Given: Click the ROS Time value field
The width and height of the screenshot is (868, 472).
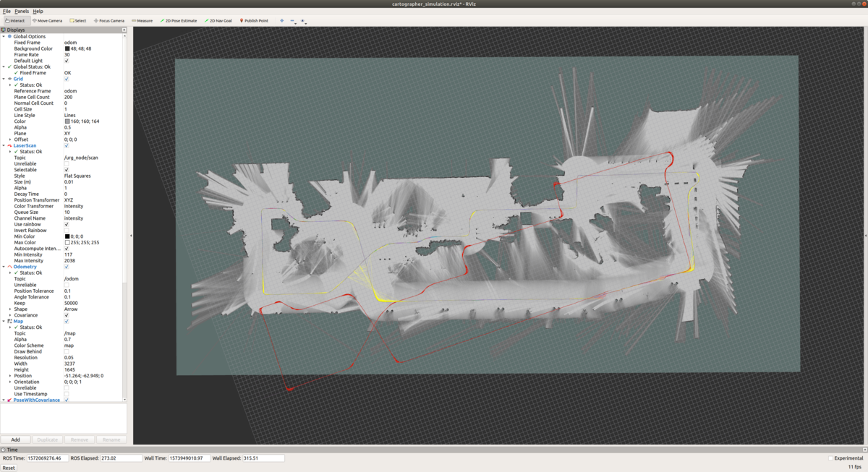Looking at the screenshot, I should [48, 458].
